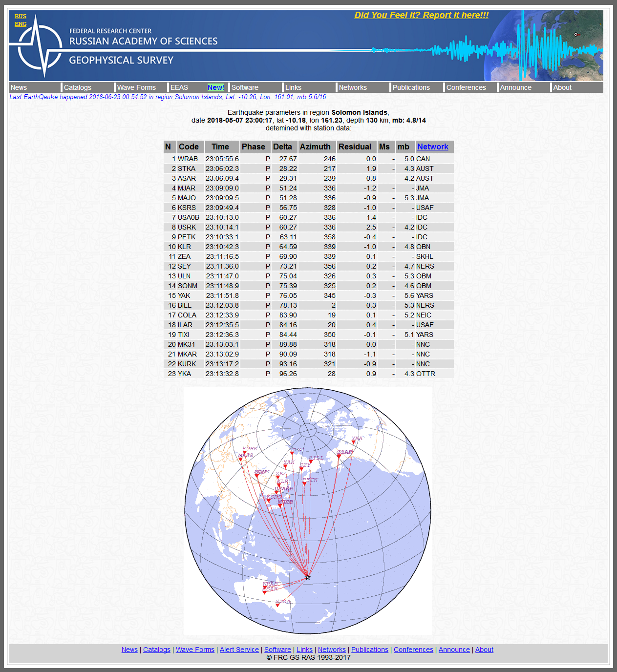The image size is (617, 672).
Task: Click the green New! badge
Action: [x=216, y=87]
